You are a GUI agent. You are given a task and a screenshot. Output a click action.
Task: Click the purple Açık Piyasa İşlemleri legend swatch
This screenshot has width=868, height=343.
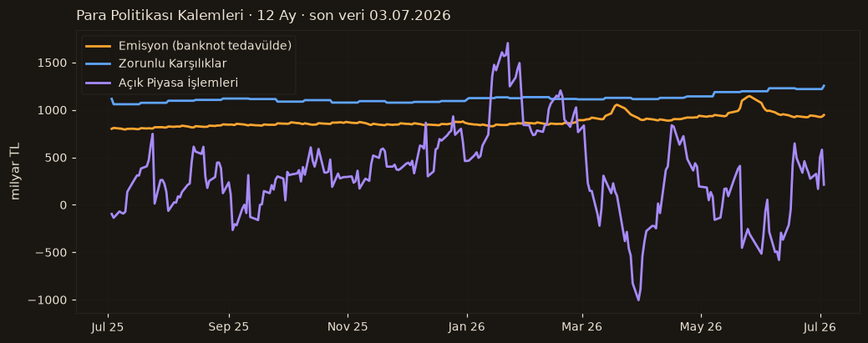(99, 83)
